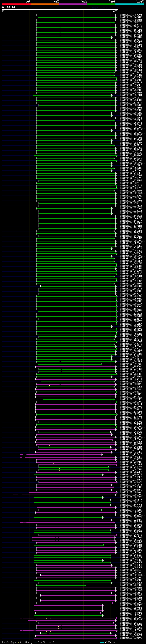This screenshot has width=146, height=644.
Task: Click the purple ~60% identity legend segment
Action: click(x=73, y=4)
